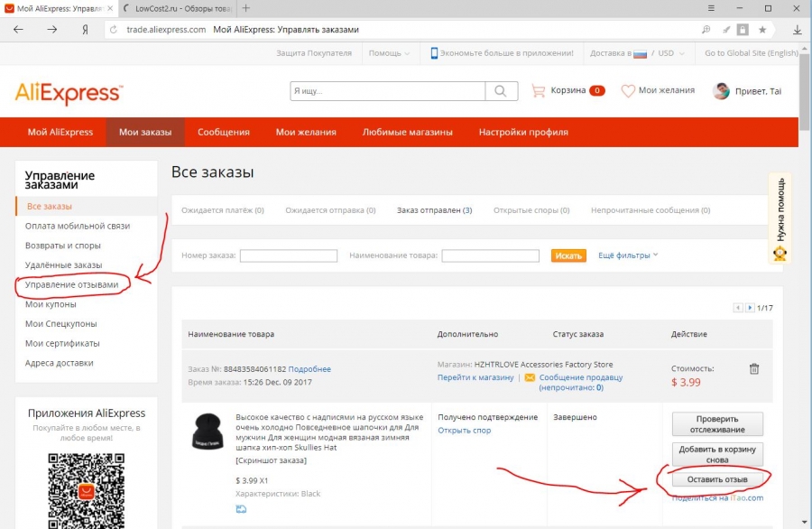Go to the previous orders page arrow
The height and width of the screenshot is (529, 812).
pos(738,308)
